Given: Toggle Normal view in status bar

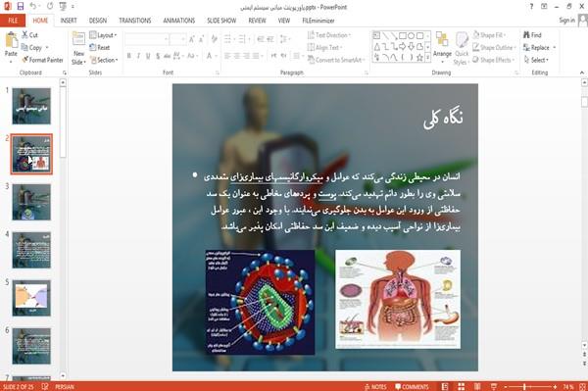Looking at the screenshot, I should [445, 387].
